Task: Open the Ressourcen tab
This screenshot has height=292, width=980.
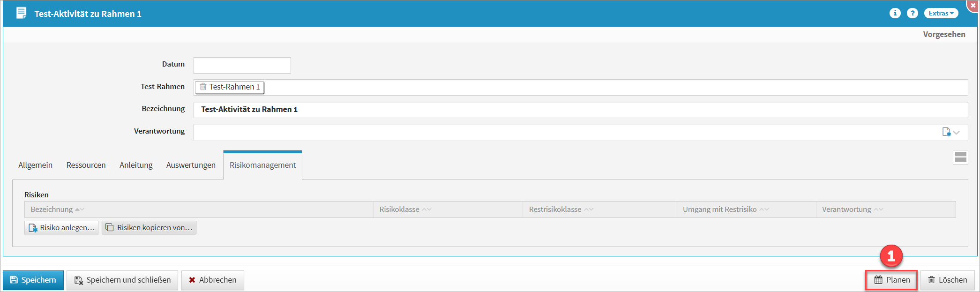Action: tap(86, 165)
